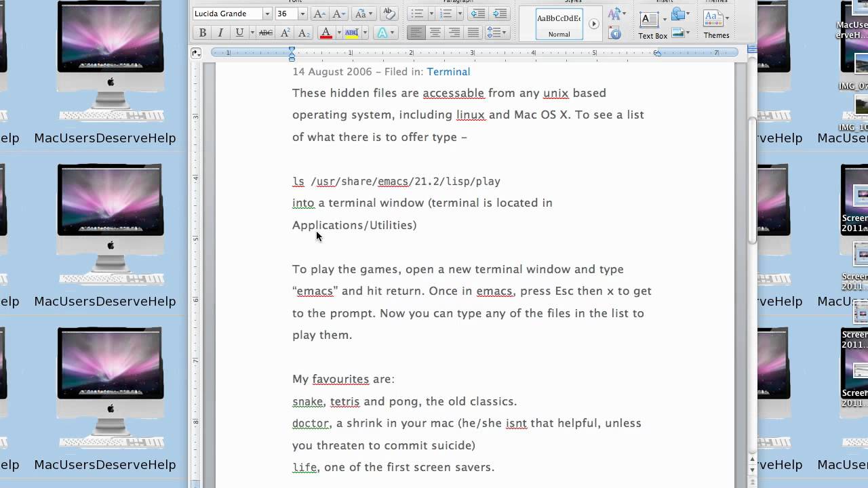The width and height of the screenshot is (868, 488).
Task: Click the tab stop selector beside ruler
Action: pos(196,52)
